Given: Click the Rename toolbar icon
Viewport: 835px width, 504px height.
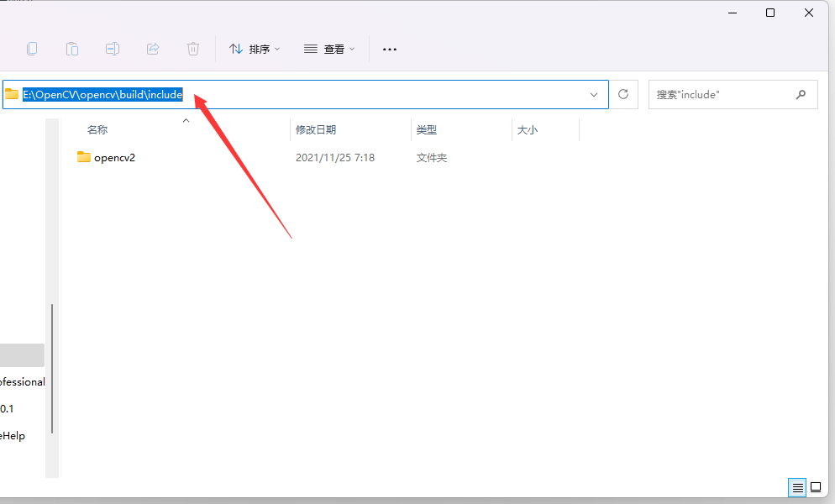Looking at the screenshot, I should pos(113,49).
